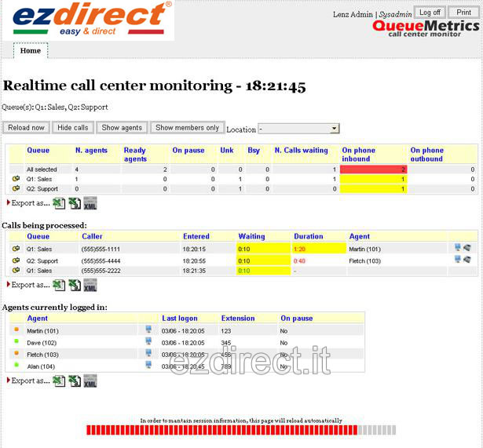Click Show members only button
Screen dimensions: 483x448
(187, 128)
